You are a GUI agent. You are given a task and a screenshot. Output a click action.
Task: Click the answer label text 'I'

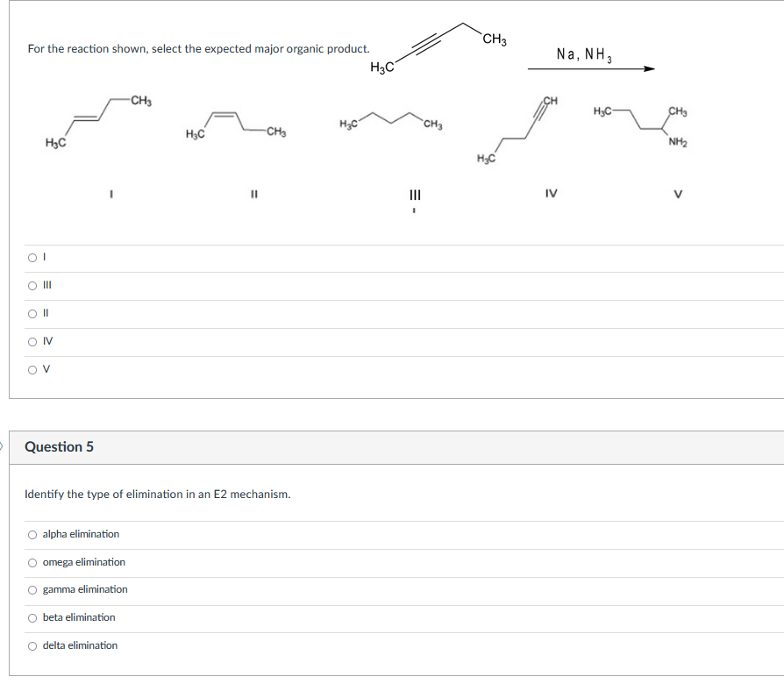44,256
